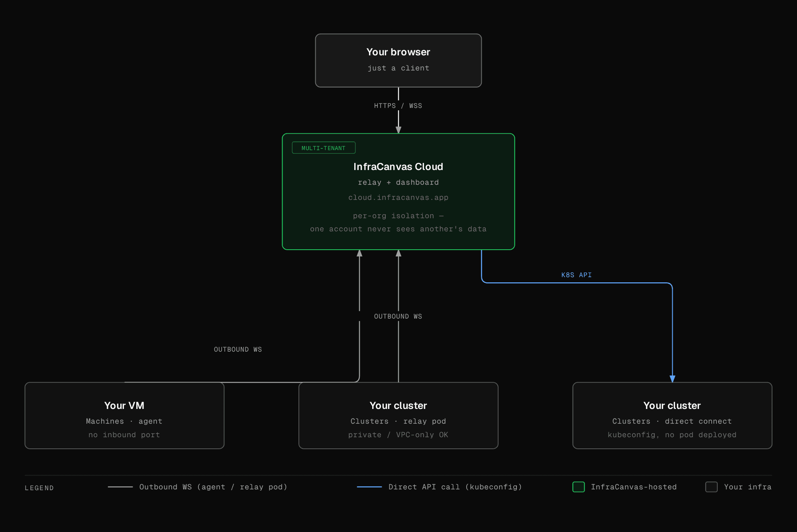Image resolution: width=797 pixels, height=532 pixels.
Task: Click the 'OUTBOUND WS' label above relay-pod cluster
Action: 398,316
